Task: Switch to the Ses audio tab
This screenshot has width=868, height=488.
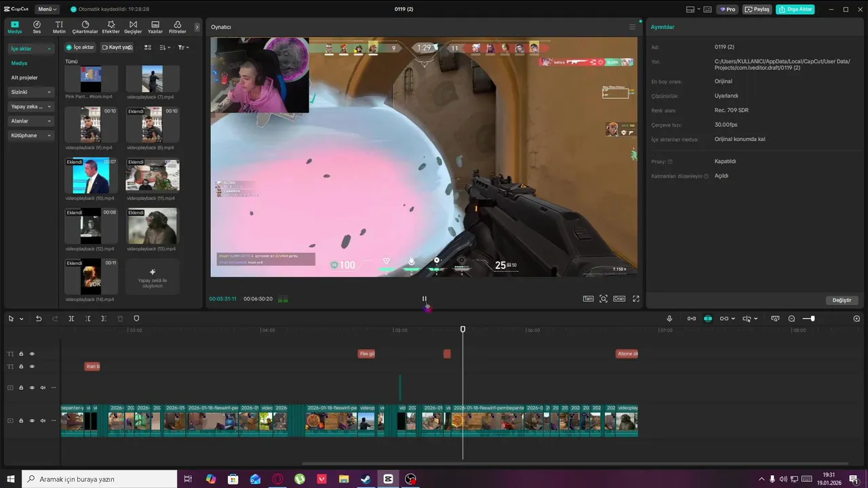Action: tap(37, 27)
